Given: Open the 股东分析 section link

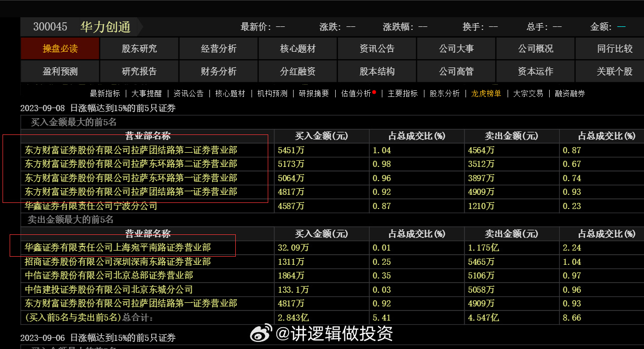Looking at the screenshot, I should coord(445,93).
